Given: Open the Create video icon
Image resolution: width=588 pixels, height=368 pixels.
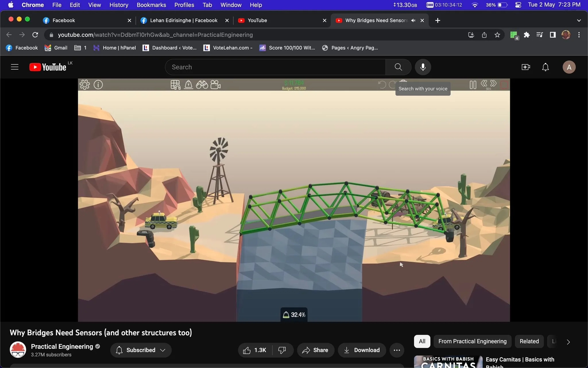Looking at the screenshot, I should click(525, 67).
